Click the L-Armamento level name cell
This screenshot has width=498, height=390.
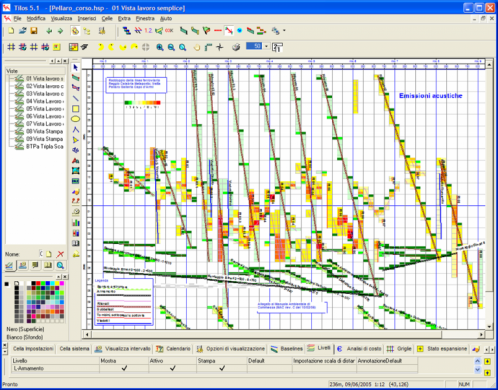55,368
